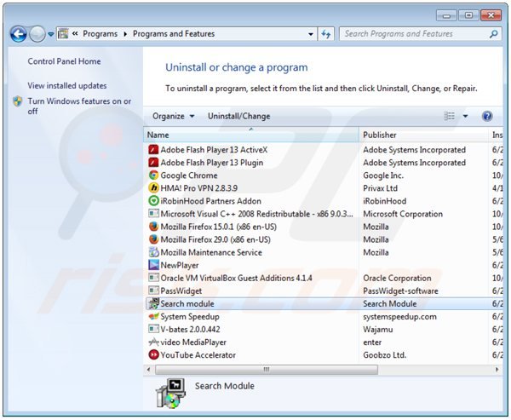This screenshot has height=420, width=511.
Task: Select the Search module program name
Action: pos(187,303)
